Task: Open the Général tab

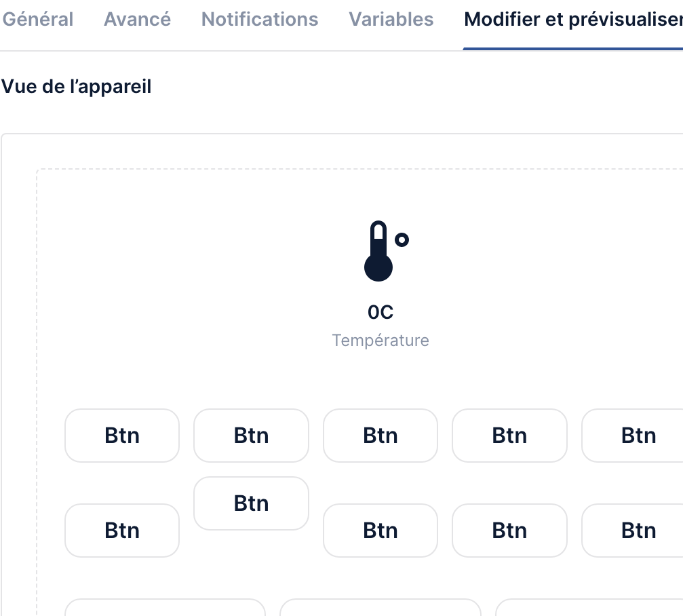Action: [x=37, y=20]
